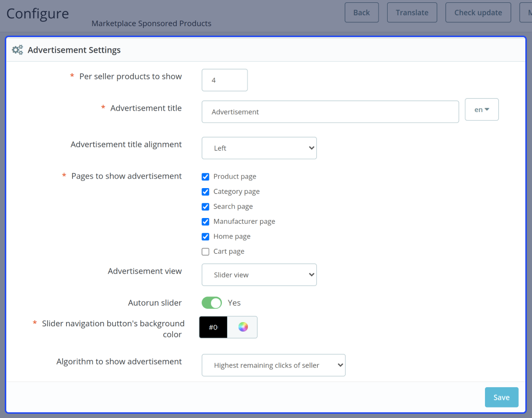Click the Configure page title
Screen dimensions: 532x418
[x=38, y=14]
